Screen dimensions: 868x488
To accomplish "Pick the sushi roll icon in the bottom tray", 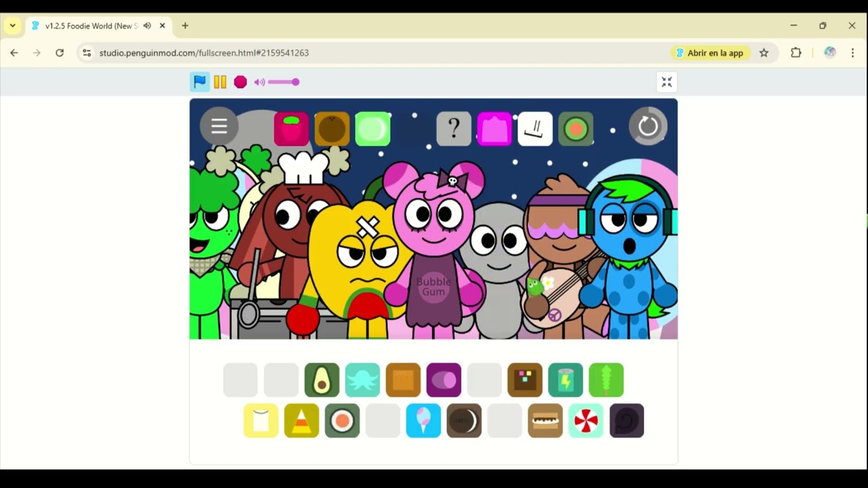I will coord(342,421).
